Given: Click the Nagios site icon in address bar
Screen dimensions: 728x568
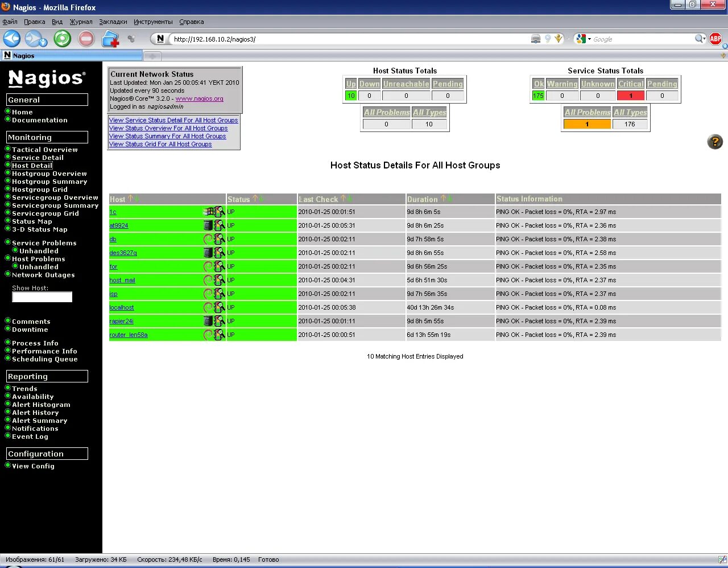Looking at the screenshot, I should (x=160, y=39).
